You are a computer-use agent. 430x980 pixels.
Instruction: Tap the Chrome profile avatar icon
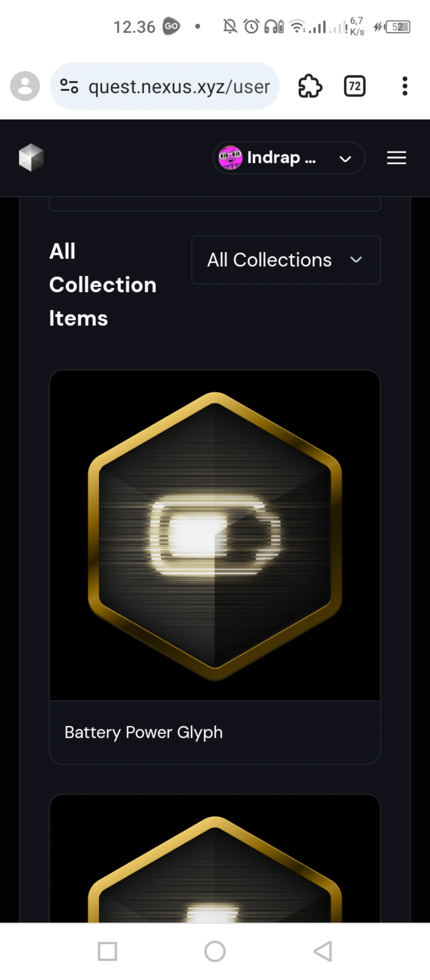coord(25,86)
